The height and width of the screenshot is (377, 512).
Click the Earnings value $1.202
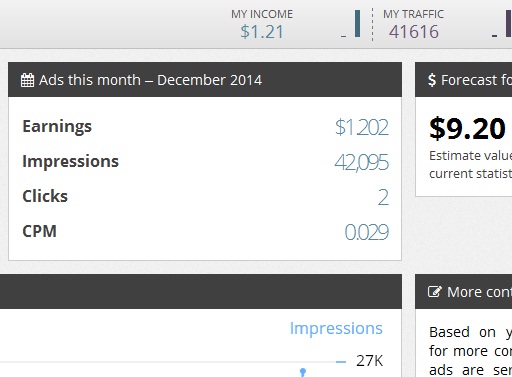point(362,127)
